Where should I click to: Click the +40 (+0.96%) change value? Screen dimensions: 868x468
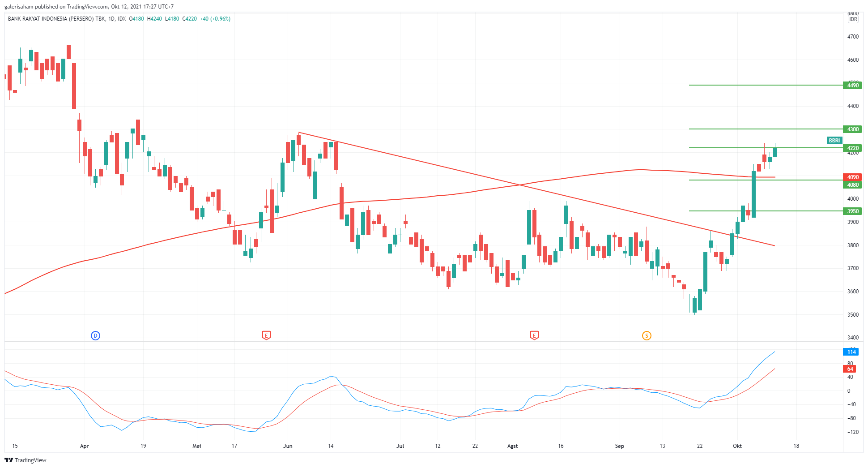[x=215, y=19]
